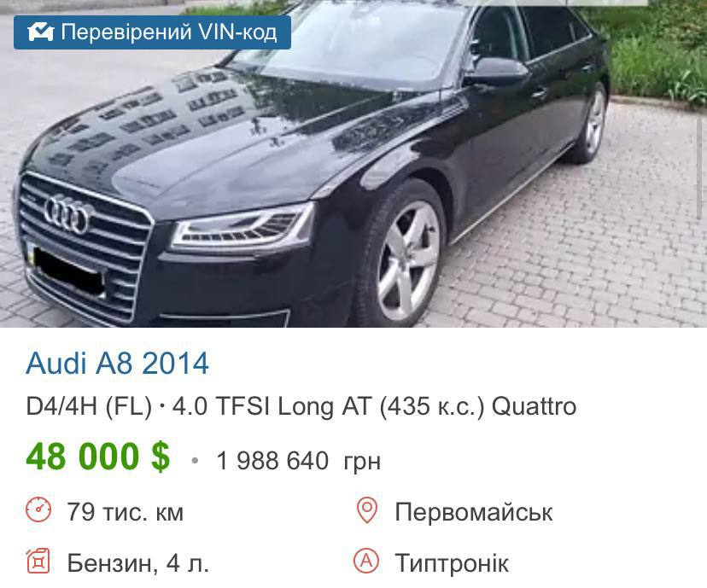Open the Audi A8 2014 listing title
The width and height of the screenshot is (707, 588).
coord(117,363)
